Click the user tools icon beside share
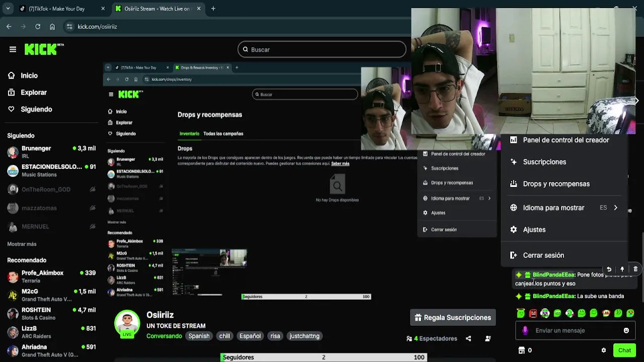Image resolution: width=644 pixels, height=362 pixels. tap(488, 338)
